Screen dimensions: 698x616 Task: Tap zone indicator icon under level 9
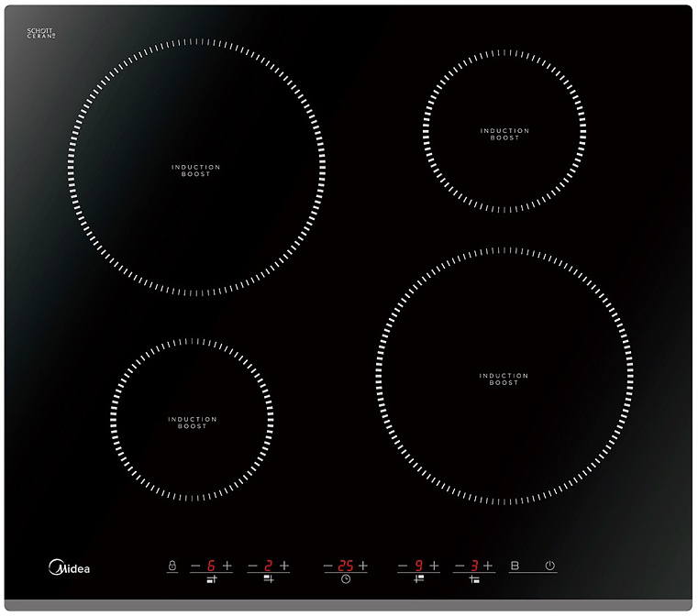(418, 578)
